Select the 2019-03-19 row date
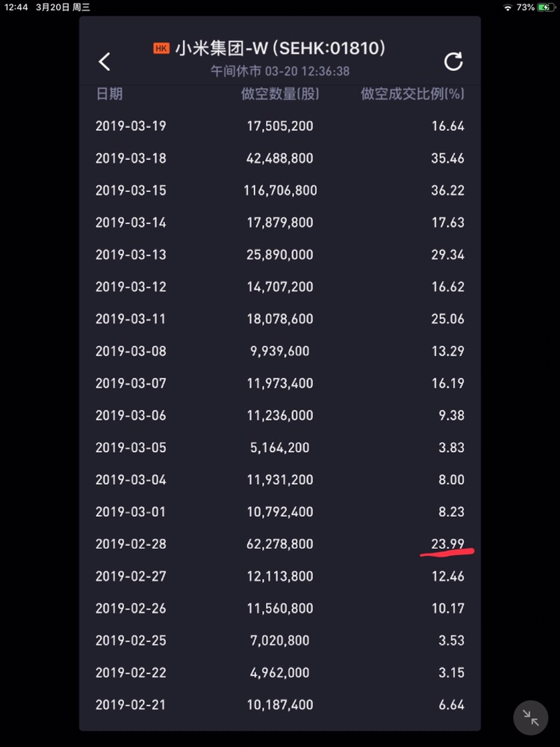 pos(131,126)
